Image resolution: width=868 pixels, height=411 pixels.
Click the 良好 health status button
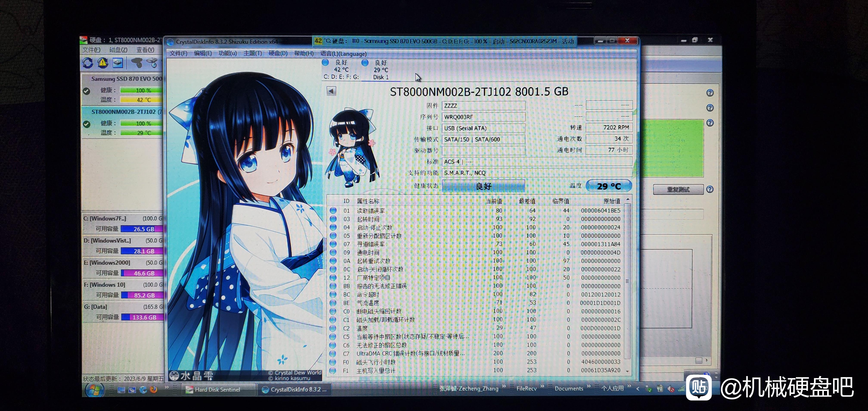point(483,186)
